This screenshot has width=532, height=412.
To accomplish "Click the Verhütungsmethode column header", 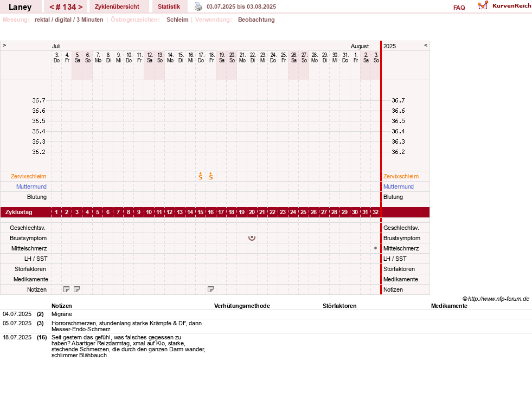I will click(242, 306).
